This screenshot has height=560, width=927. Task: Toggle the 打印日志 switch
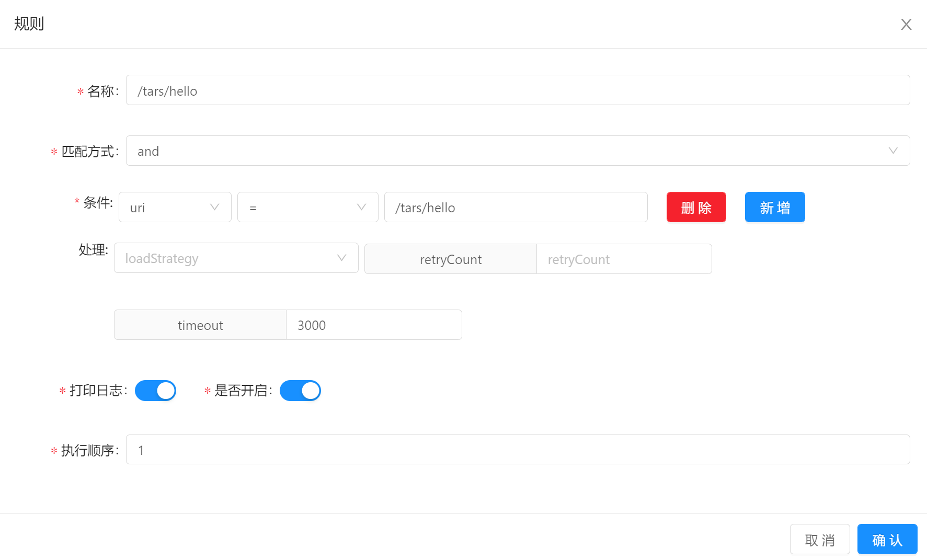(155, 391)
